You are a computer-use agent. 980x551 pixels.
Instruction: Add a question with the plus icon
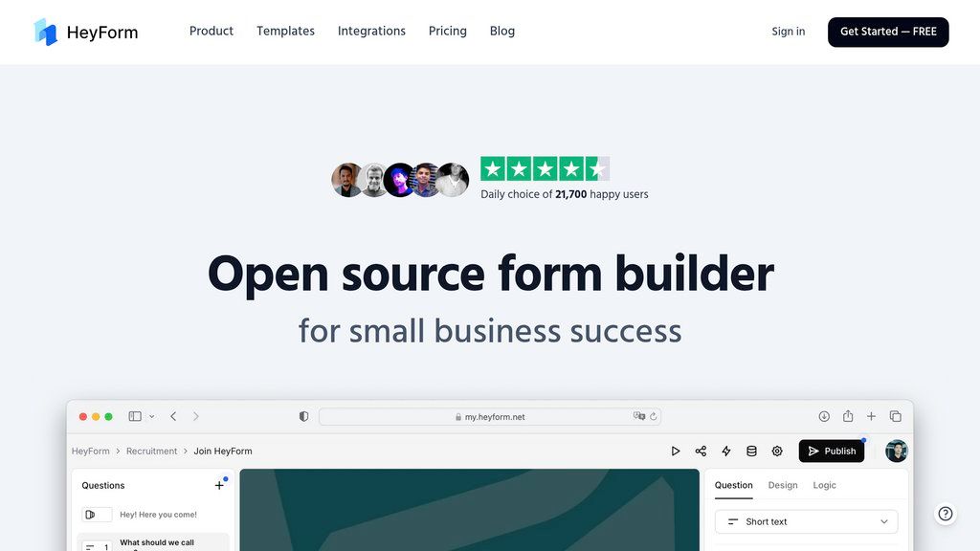[x=219, y=485]
